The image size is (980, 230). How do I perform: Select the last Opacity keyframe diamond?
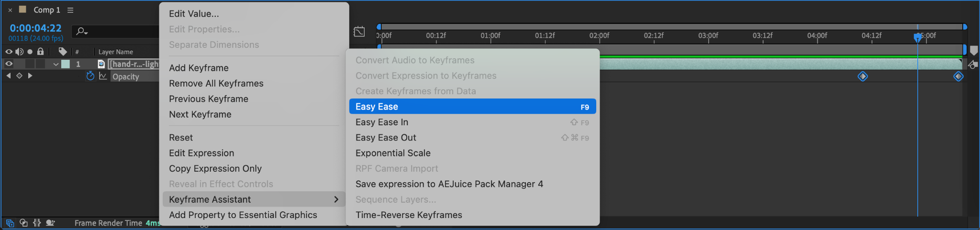[x=958, y=77]
